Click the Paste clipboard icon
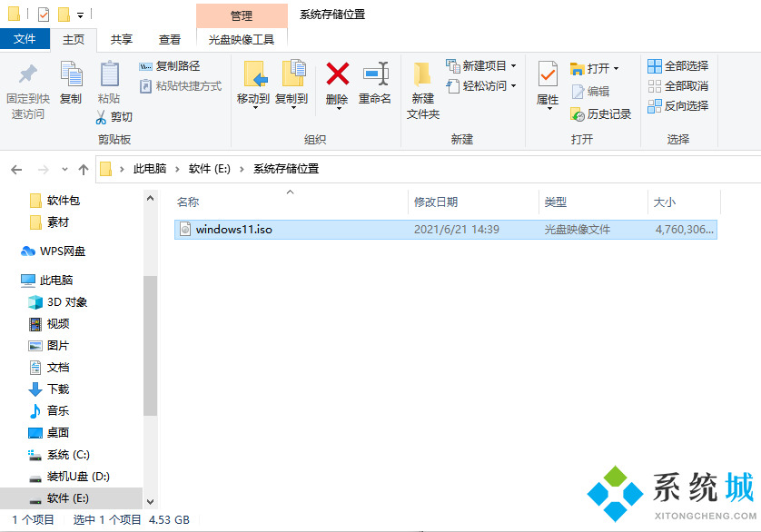This screenshot has width=761, height=532. pos(109,74)
